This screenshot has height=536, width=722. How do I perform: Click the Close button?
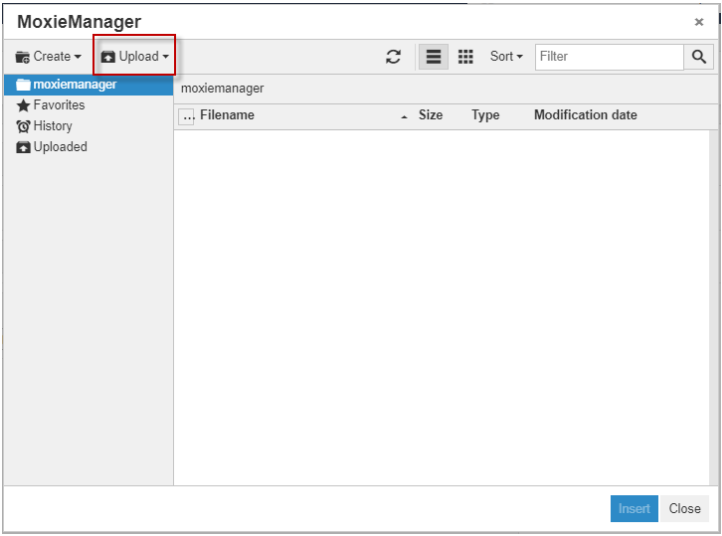coord(685,508)
